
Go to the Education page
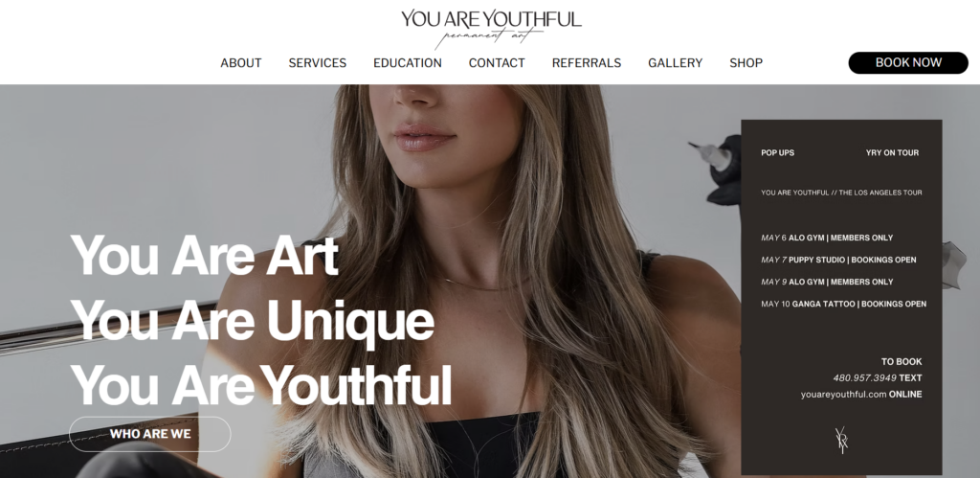[408, 63]
